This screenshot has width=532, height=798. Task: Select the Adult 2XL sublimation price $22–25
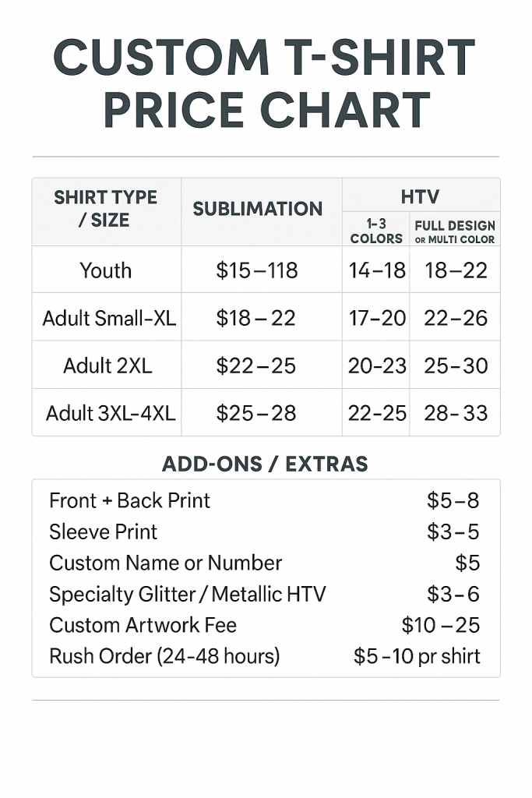(256, 365)
